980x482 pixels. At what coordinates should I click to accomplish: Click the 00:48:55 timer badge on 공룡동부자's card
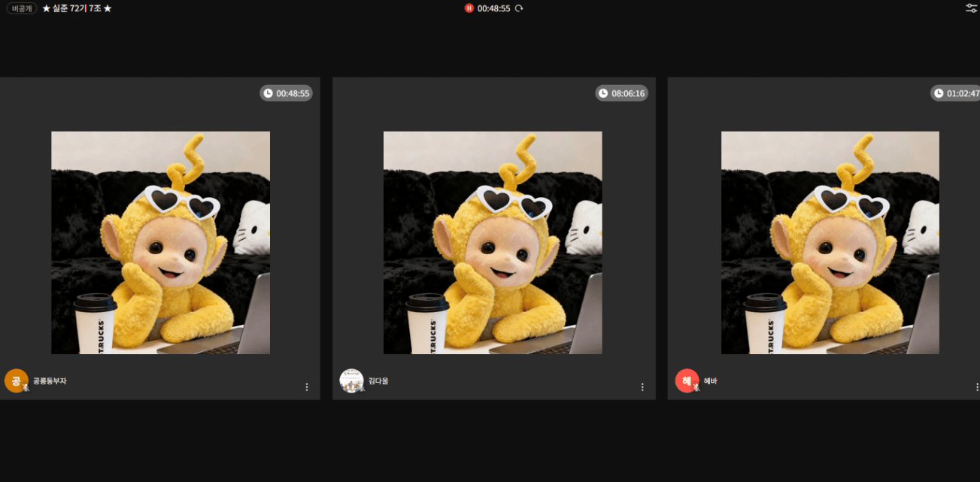click(286, 93)
